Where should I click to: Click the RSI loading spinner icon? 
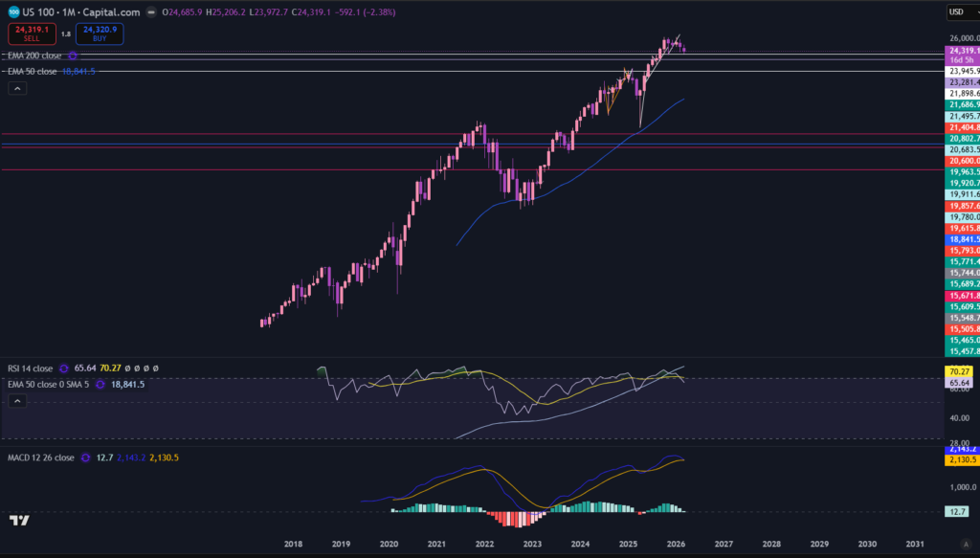(64, 368)
